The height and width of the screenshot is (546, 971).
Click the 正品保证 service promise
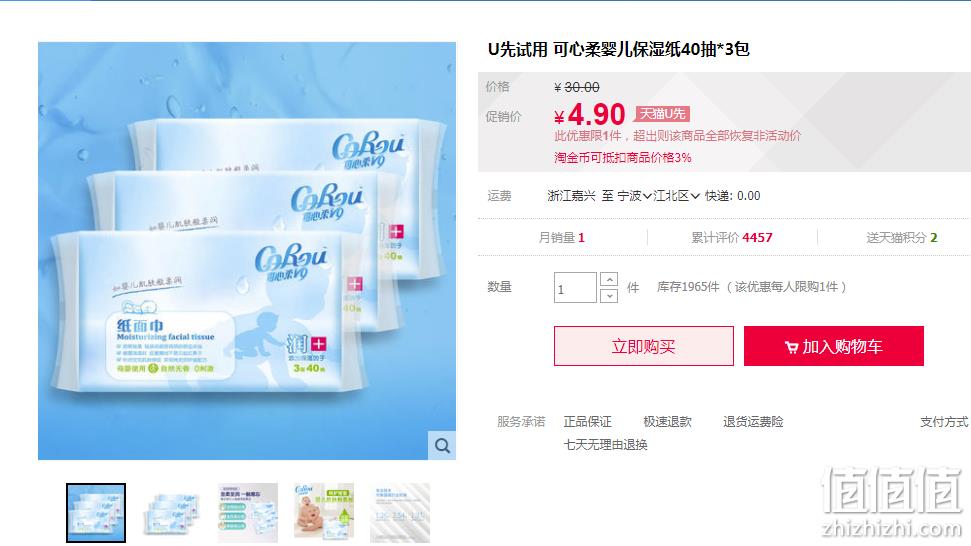[x=587, y=422]
